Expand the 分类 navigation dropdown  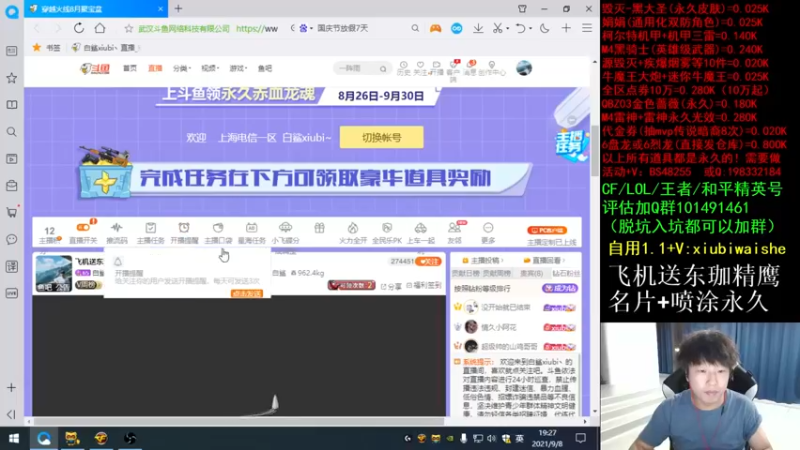[182, 68]
